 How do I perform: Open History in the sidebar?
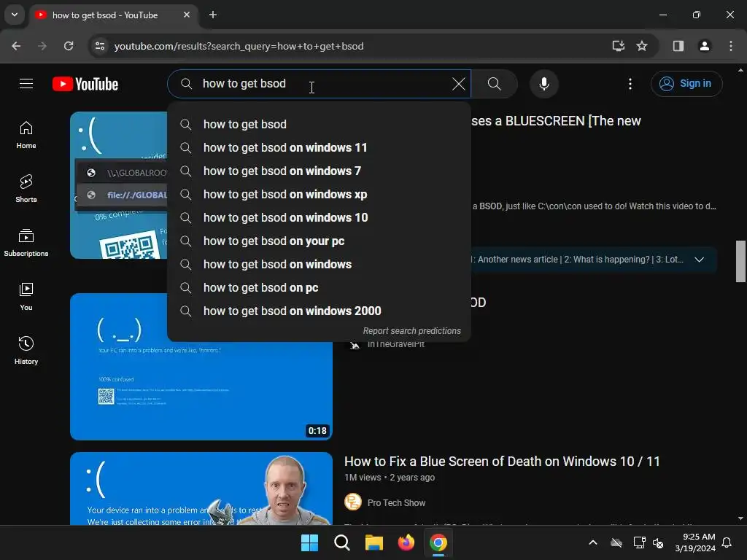coord(26,351)
